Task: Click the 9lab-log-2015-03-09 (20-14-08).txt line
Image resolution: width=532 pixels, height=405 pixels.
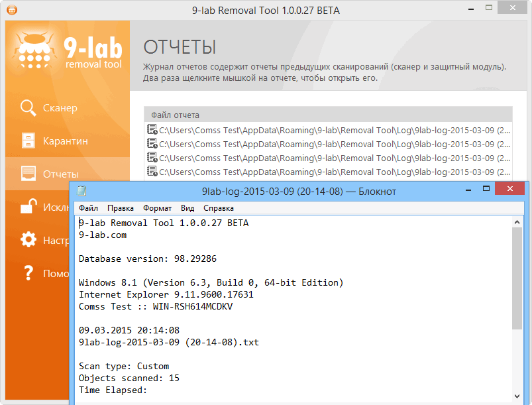Action: coord(169,342)
